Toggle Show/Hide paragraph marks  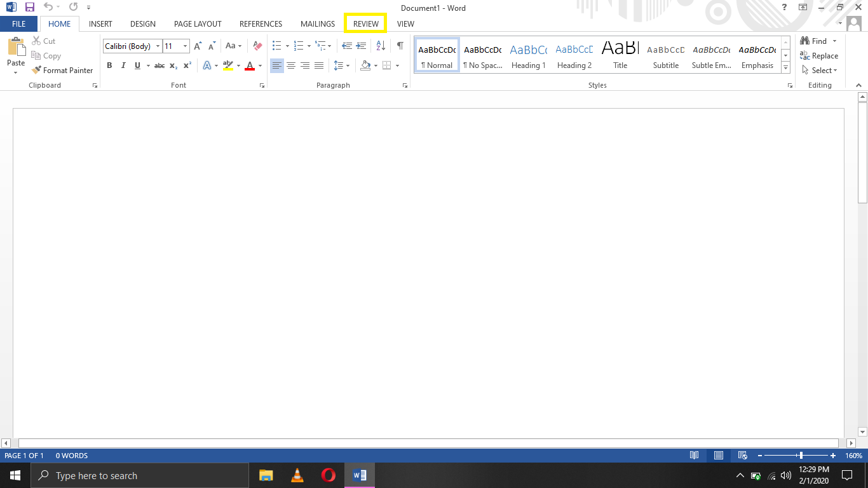click(x=400, y=46)
